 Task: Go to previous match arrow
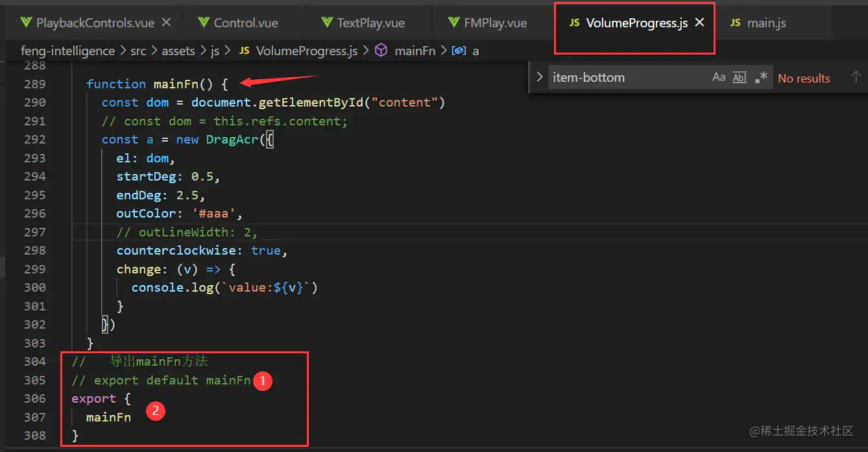pyautogui.click(x=856, y=77)
